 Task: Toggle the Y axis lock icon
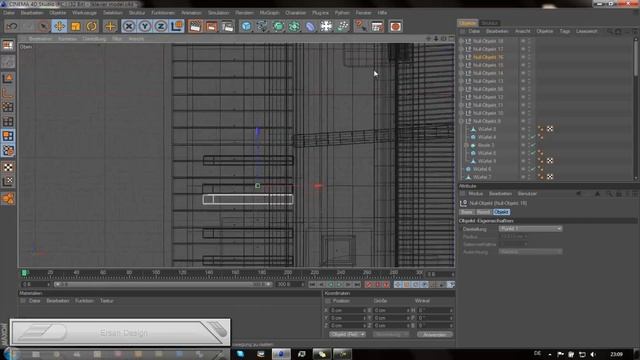[x=144, y=26]
